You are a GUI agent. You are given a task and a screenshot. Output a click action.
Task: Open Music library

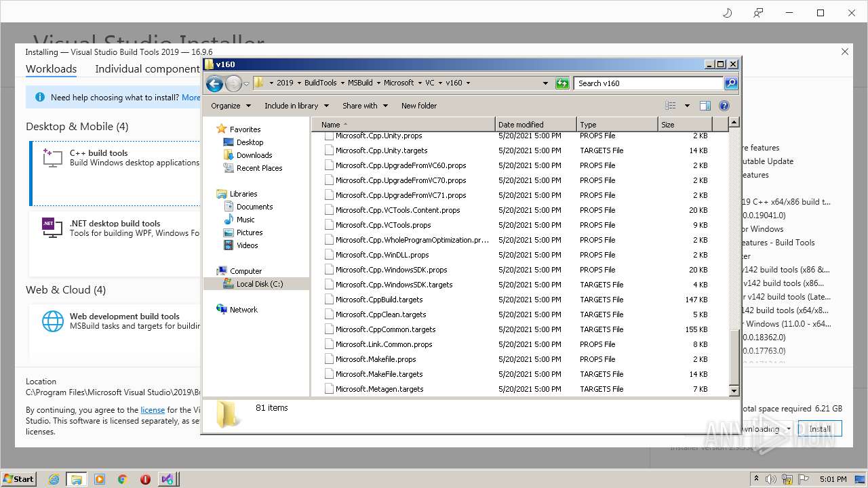245,220
